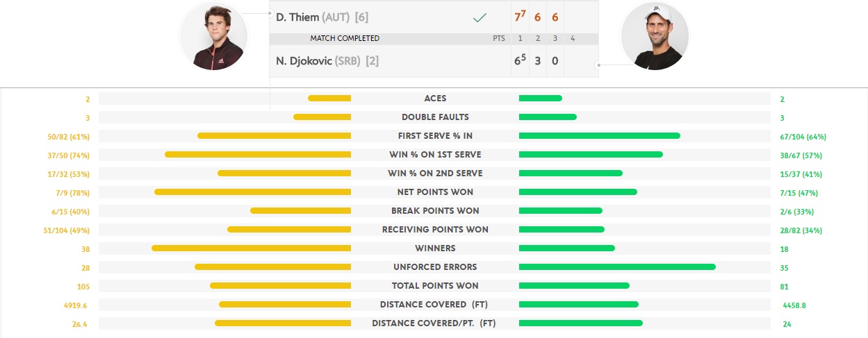Select the set 3 column header
868x338 pixels.
pyautogui.click(x=555, y=38)
